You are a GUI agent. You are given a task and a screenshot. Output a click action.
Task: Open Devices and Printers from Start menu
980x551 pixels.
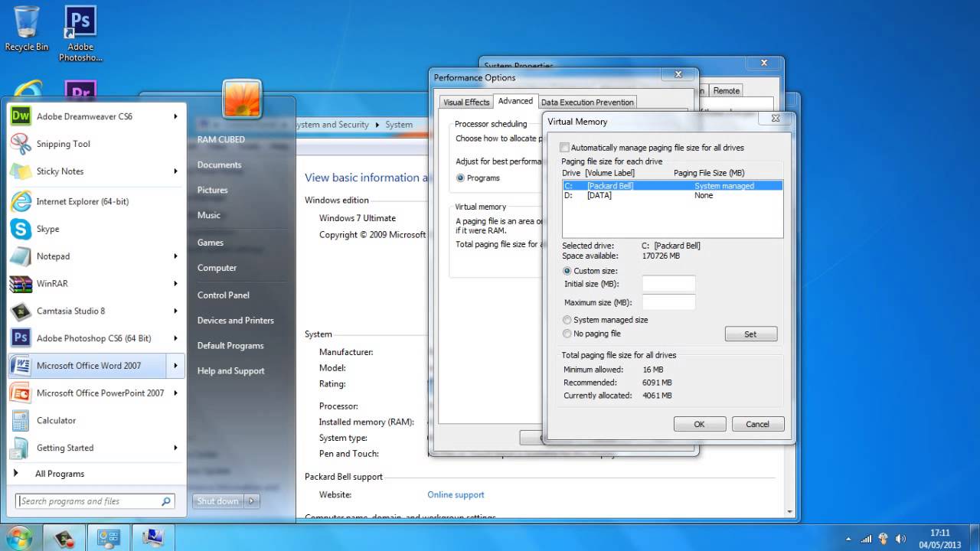coord(235,320)
